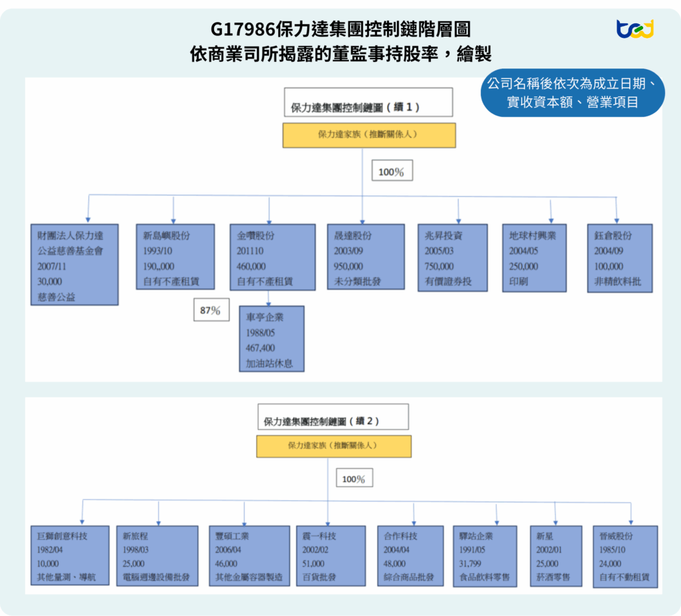Expand the 驛站企業 food retail node

pos(485,555)
